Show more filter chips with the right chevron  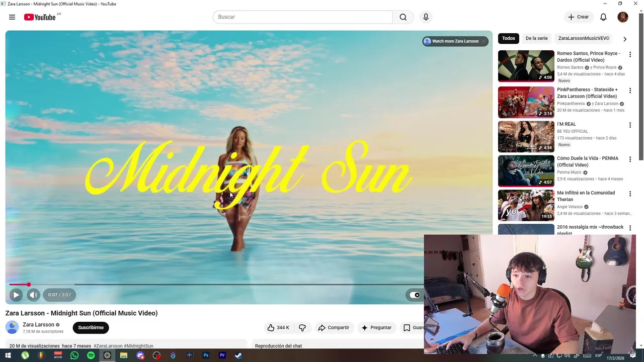(x=625, y=39)
